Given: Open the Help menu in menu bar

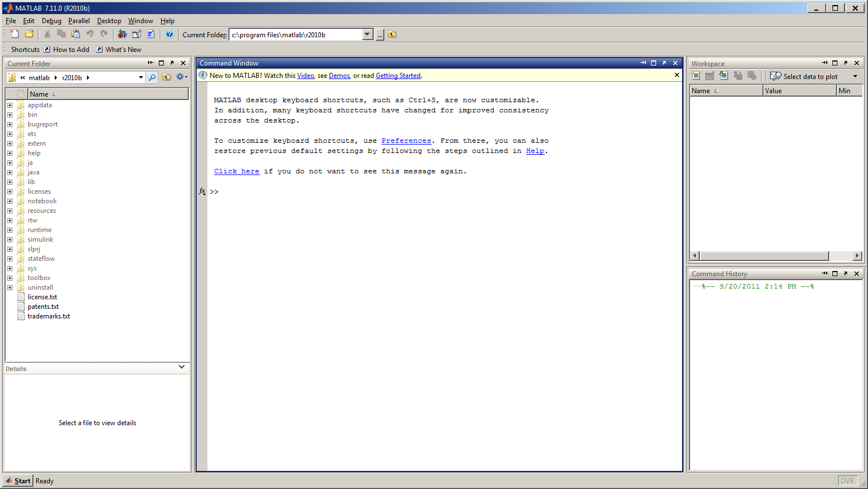Looking at the screenshot, I should coord(167,21).
